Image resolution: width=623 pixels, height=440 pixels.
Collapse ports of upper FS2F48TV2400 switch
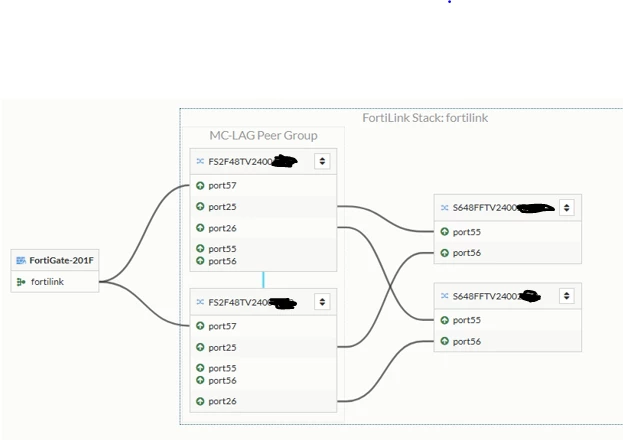(322, 161)
